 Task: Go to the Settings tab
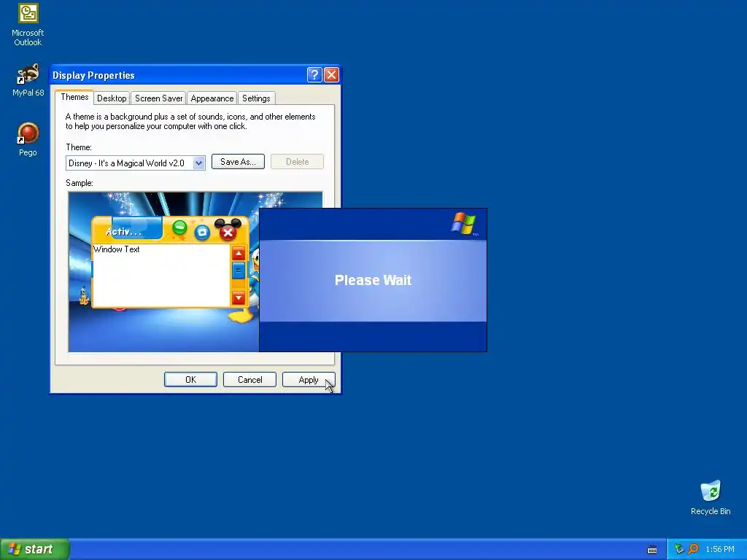(x=256, y=98)
